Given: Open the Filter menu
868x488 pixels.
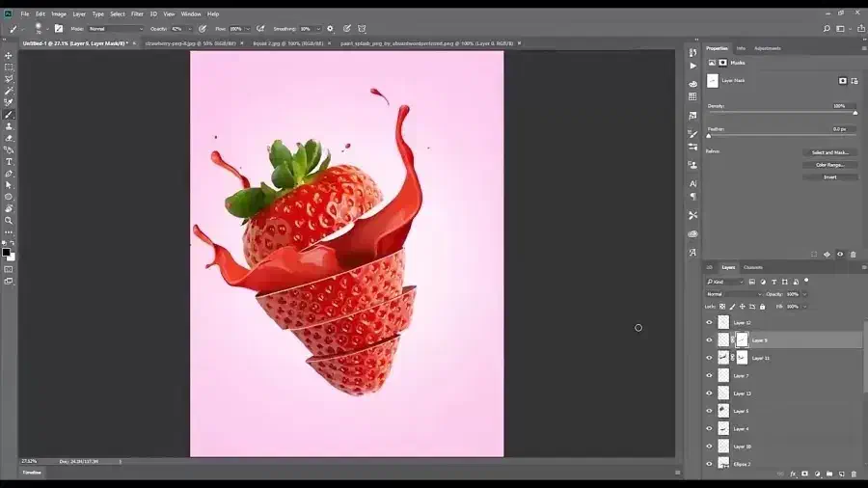Looking at the screenshot, I should click(137, 14).
